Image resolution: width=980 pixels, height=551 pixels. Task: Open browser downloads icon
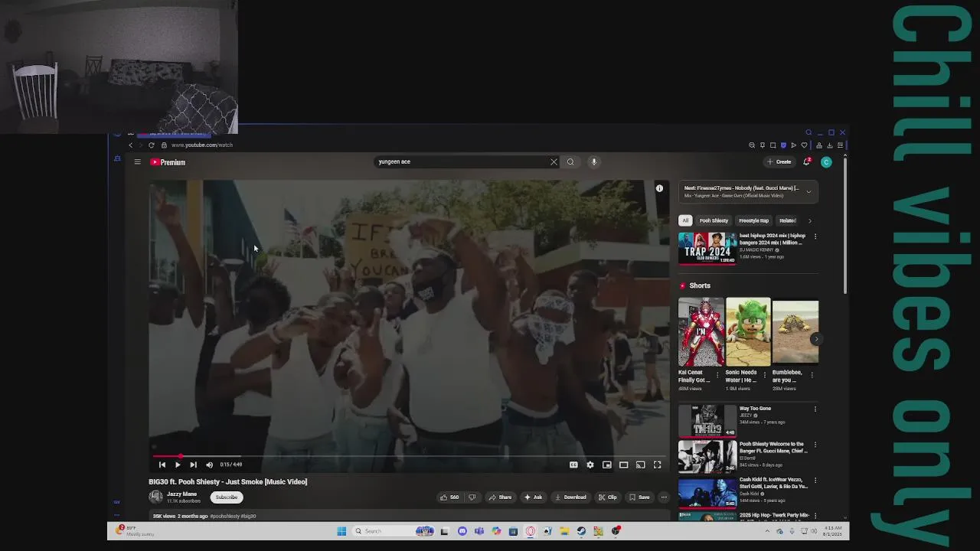coord(829,145)
